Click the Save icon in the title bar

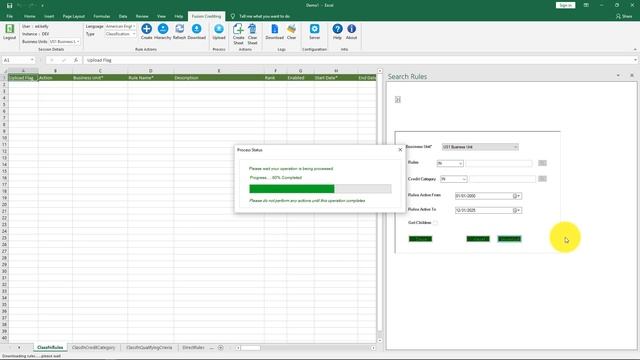pyautogui.click(x=9, y=5)
